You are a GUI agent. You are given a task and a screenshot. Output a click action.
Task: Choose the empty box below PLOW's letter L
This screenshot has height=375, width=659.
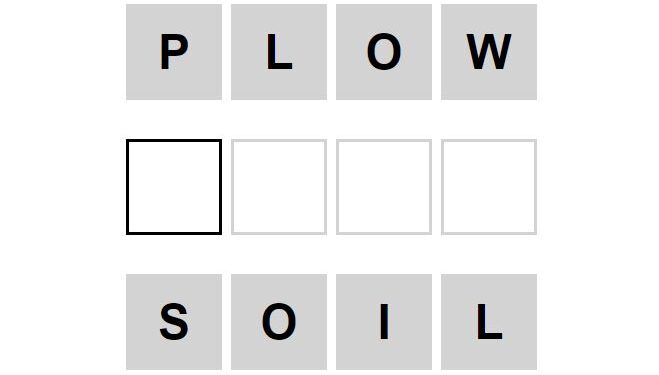[x=279, y=187]
